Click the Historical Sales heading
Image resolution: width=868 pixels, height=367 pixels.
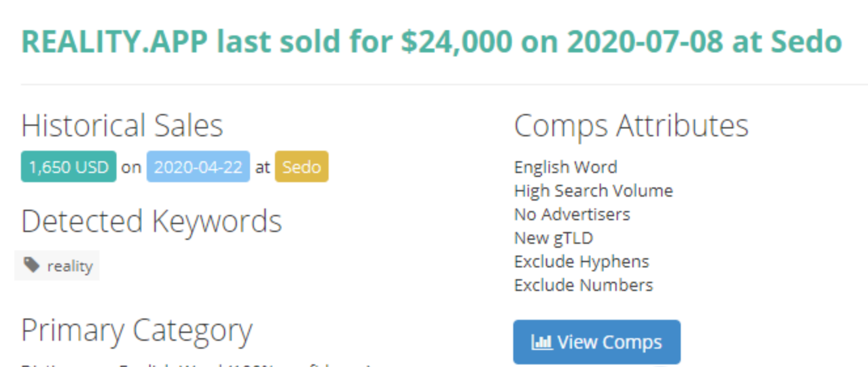[122, 125]
